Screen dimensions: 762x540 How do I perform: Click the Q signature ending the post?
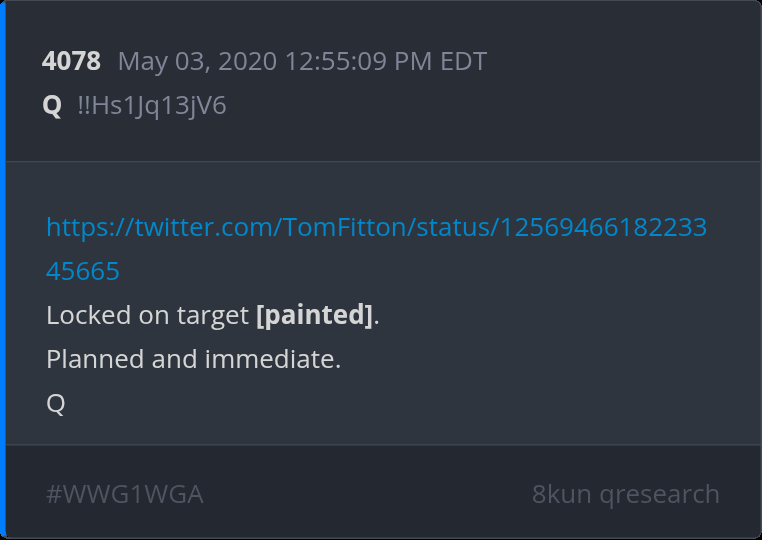(56, 403)
